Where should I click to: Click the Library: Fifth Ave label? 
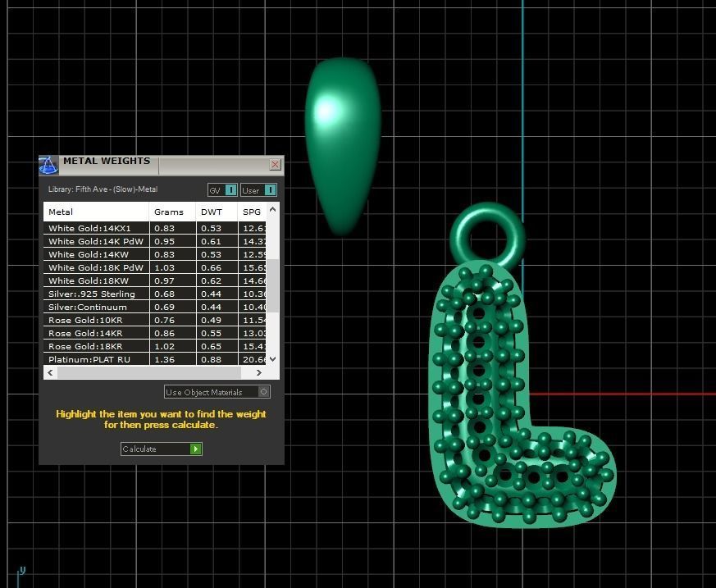103,189
